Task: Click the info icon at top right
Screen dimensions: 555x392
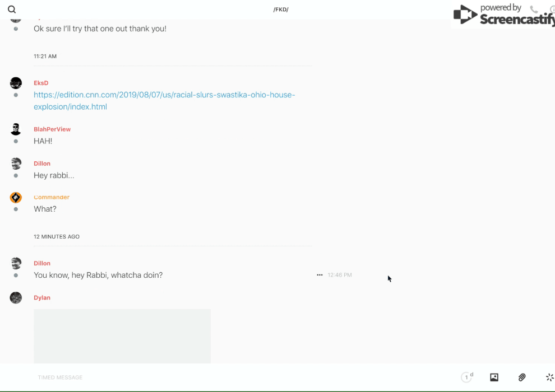Action: [x=552, y=10]
